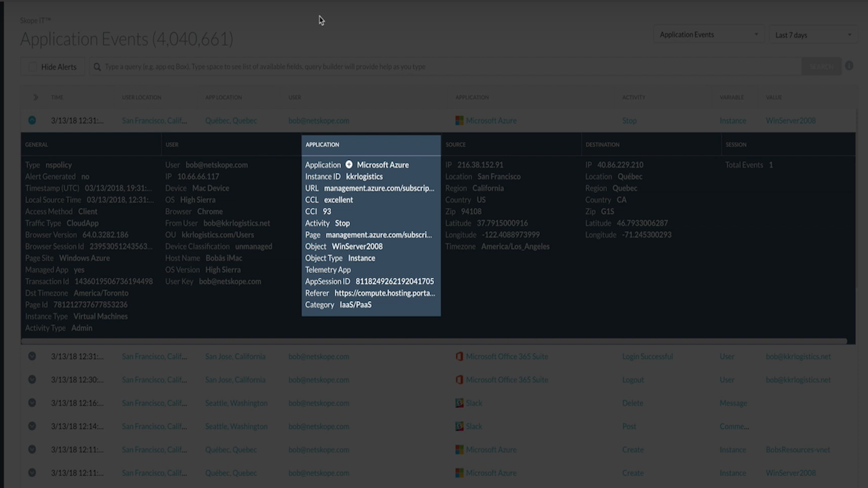This screenshot has width=868, height=488.
Task: Click Category IaaS/PaaS value
Action: (x=355, y=305)
